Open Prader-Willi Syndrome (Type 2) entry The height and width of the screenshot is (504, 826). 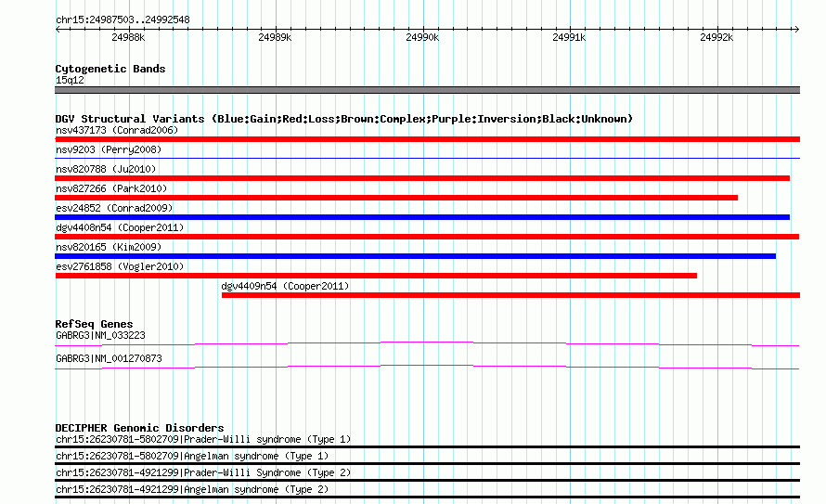point(203,473)
